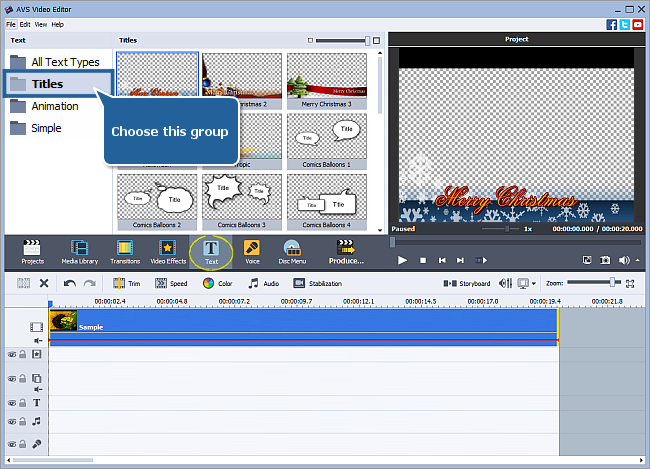Image resolution: width=650 pixels, height=469 pixels.
Task: Switch to Storyboard view
Action: pos(467,283)
